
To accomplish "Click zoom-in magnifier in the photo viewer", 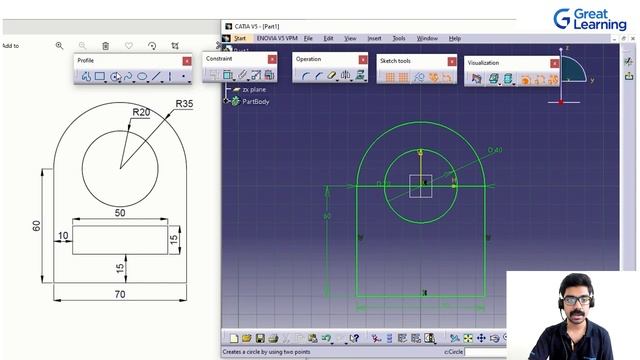I will pos(60,46).
